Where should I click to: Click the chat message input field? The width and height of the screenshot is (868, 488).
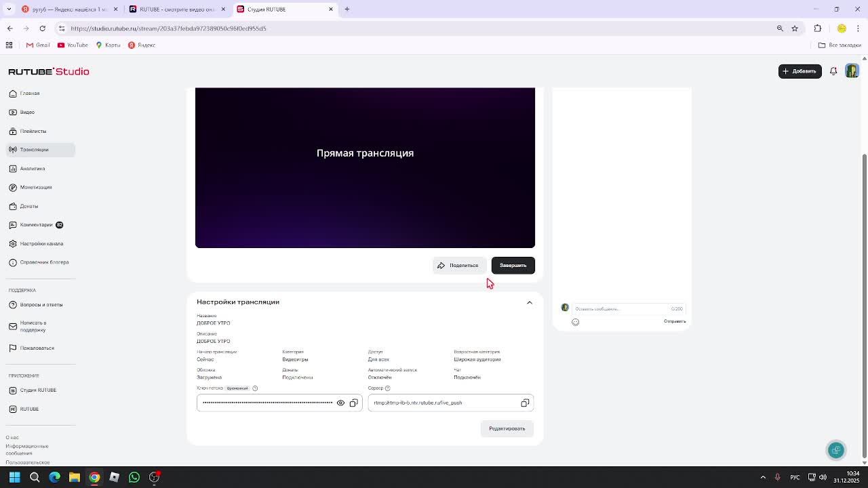coord(629,309)
